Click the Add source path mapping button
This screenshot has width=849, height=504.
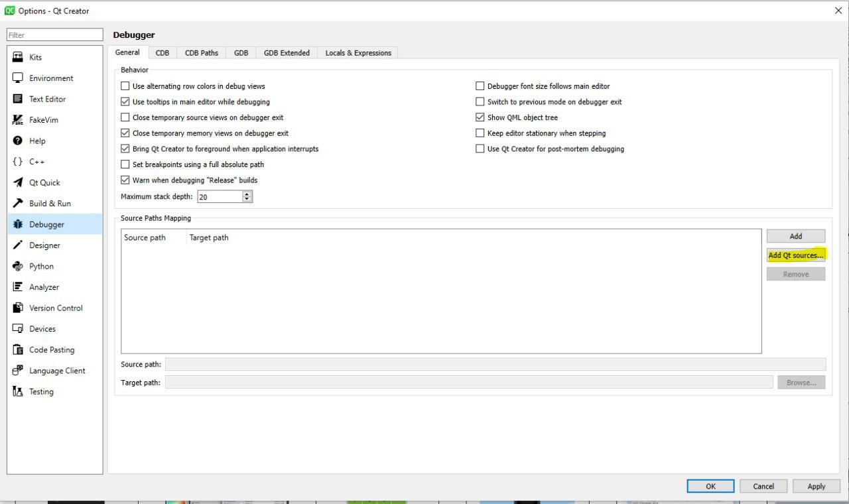(796, 236)
